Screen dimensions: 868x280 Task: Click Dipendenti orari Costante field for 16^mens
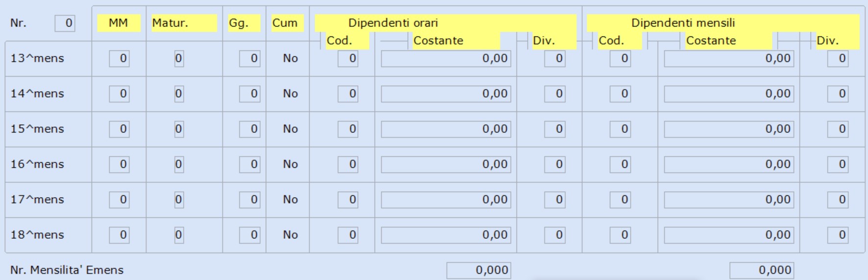(446, 164)
